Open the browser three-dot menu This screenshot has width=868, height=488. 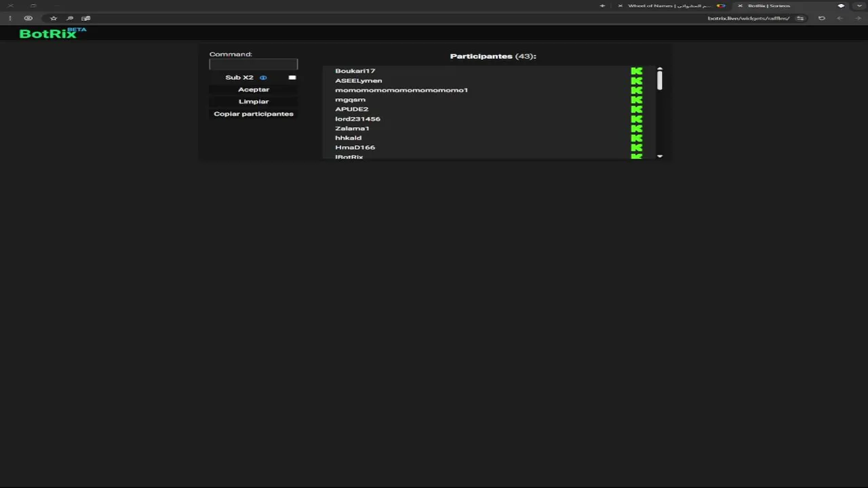pyautogui.click(x=10, y=18)
